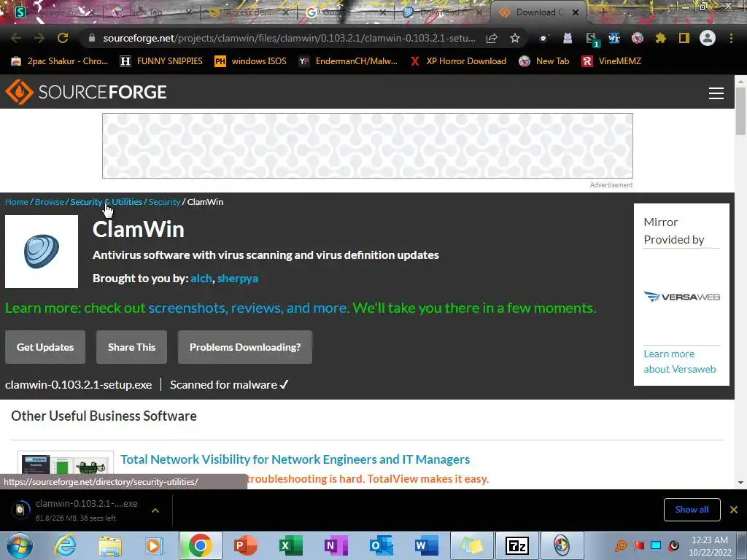747x560 pixels.
Task: Click the page vertical scrollbar thumb
Action: click(x=740, y=111)
